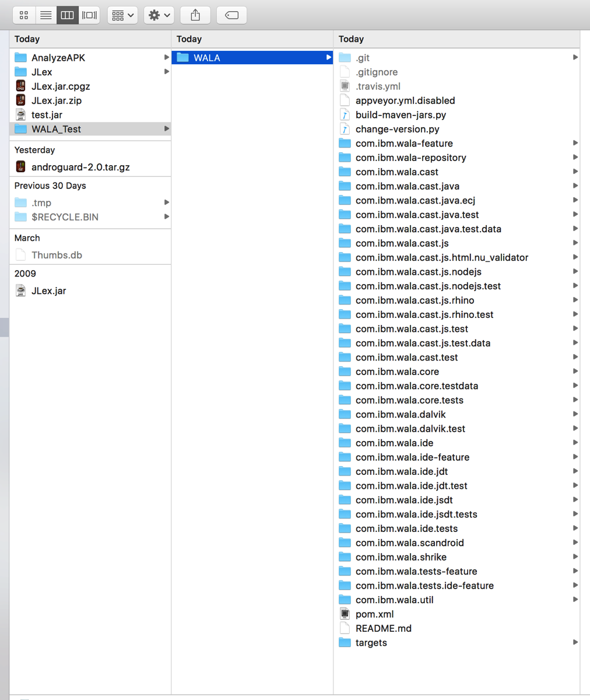Click the Edit Tags button
The image size is (590, 700).
[231, 15]
